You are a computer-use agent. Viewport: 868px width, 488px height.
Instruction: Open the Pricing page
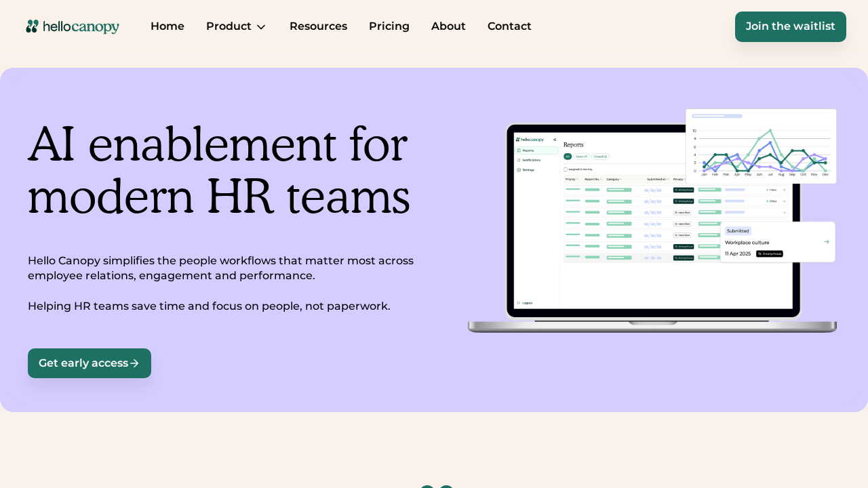[x=389, y=26]
